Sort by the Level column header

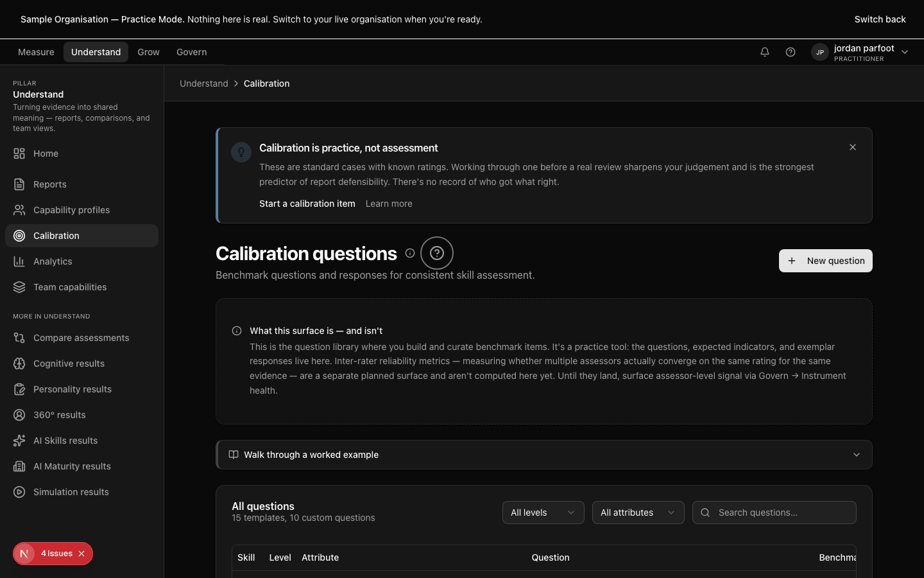[280, 557]
